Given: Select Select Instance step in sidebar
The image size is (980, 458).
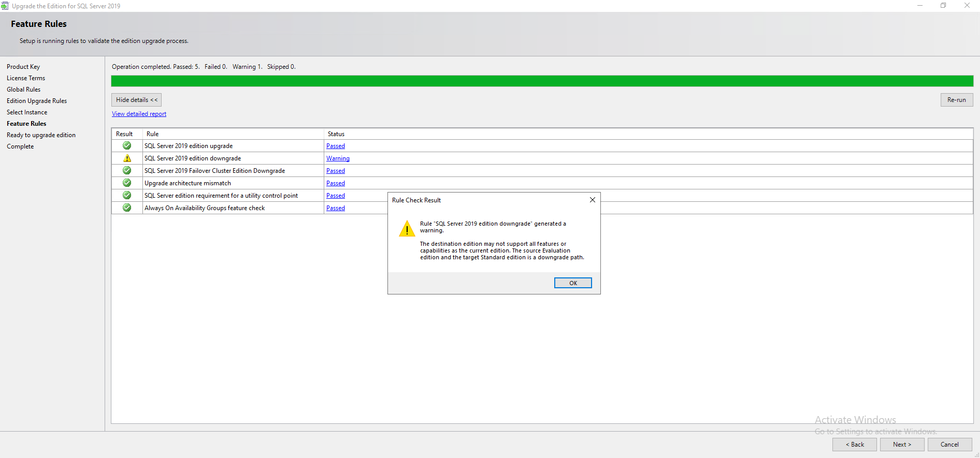Looking at the screenshot, I should click(x=27, y=112).
